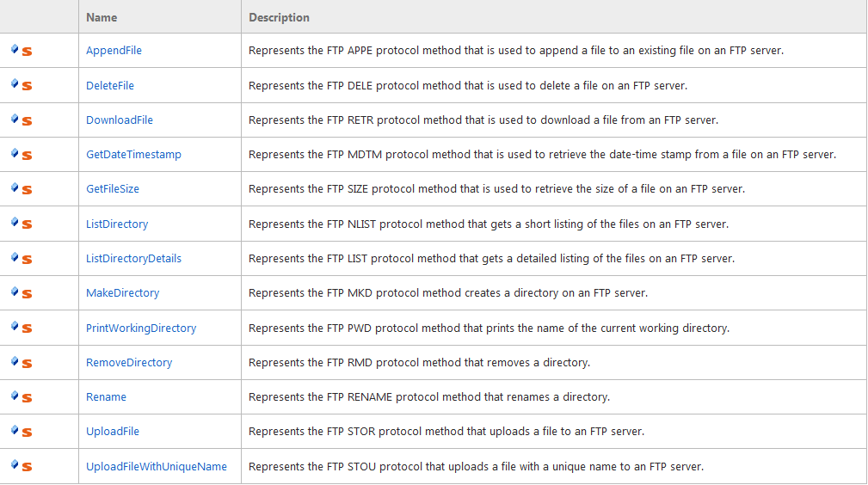Open the RemoveDirectory link
This screenshot has height=485, width=868.
click(129, 363)
